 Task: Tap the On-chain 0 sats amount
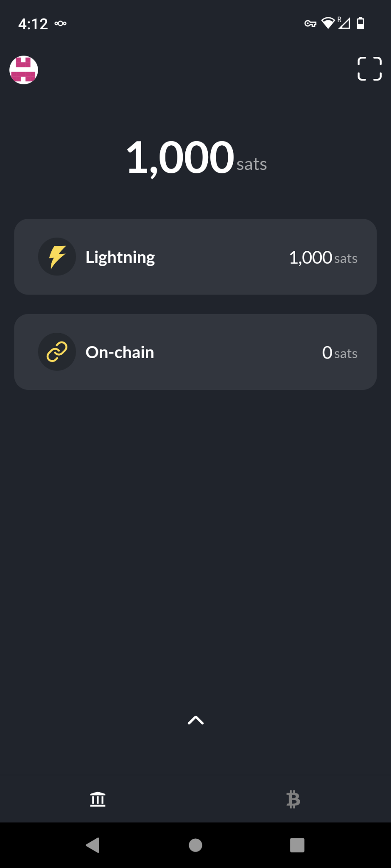340,353
